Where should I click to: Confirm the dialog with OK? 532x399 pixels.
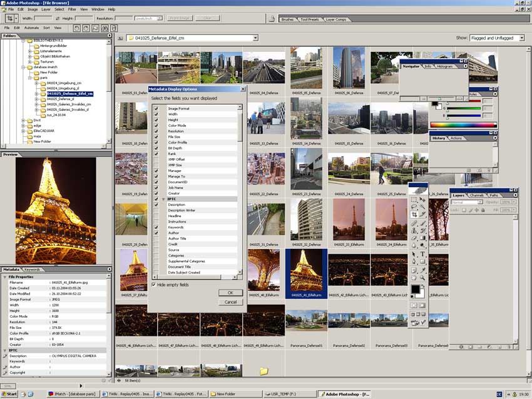point(230,293)
